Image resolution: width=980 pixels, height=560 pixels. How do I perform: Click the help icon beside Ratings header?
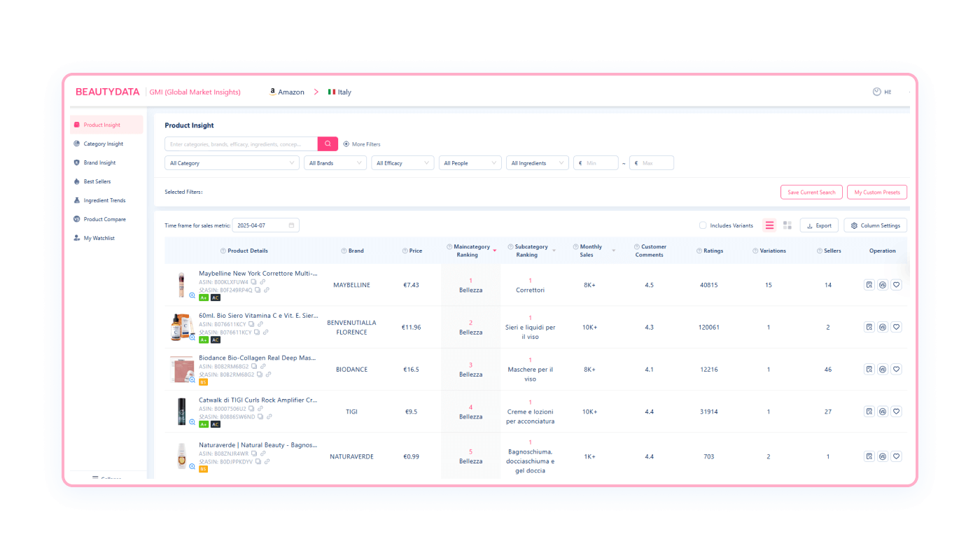(x=699, y=251)
